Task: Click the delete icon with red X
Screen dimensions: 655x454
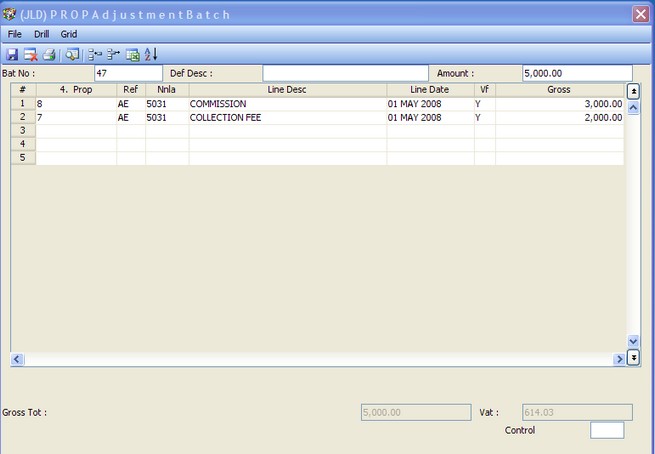Action: (30, 54)
